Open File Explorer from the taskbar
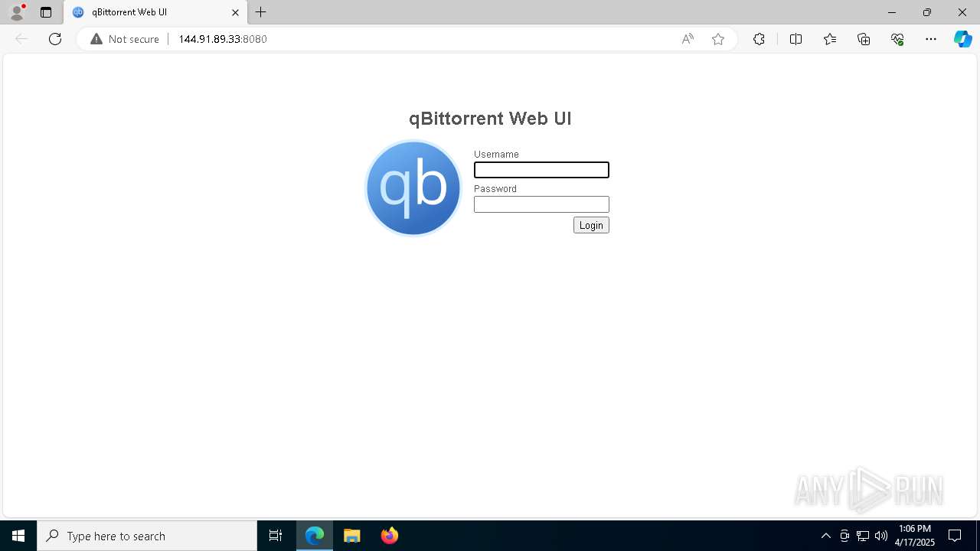Image resolution: width=980 pixels, height=551 pixels. pyautogui.click(x=352, y=536)
